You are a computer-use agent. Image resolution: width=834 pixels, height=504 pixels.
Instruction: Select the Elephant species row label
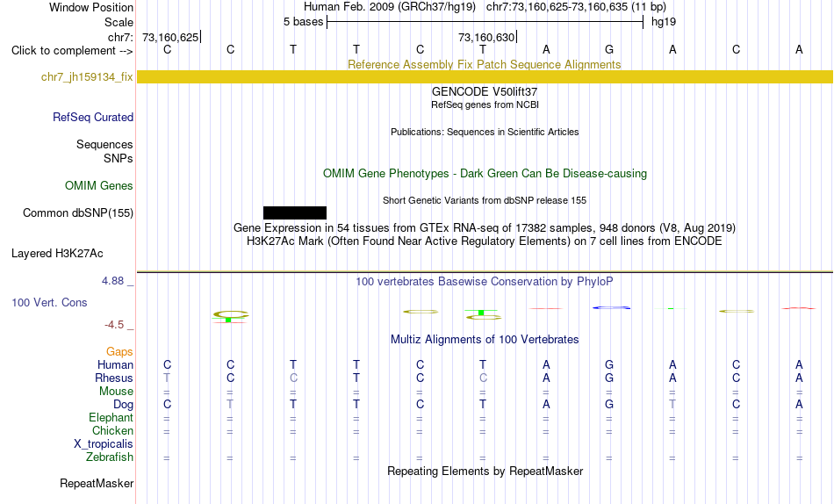tap(111, 417)
